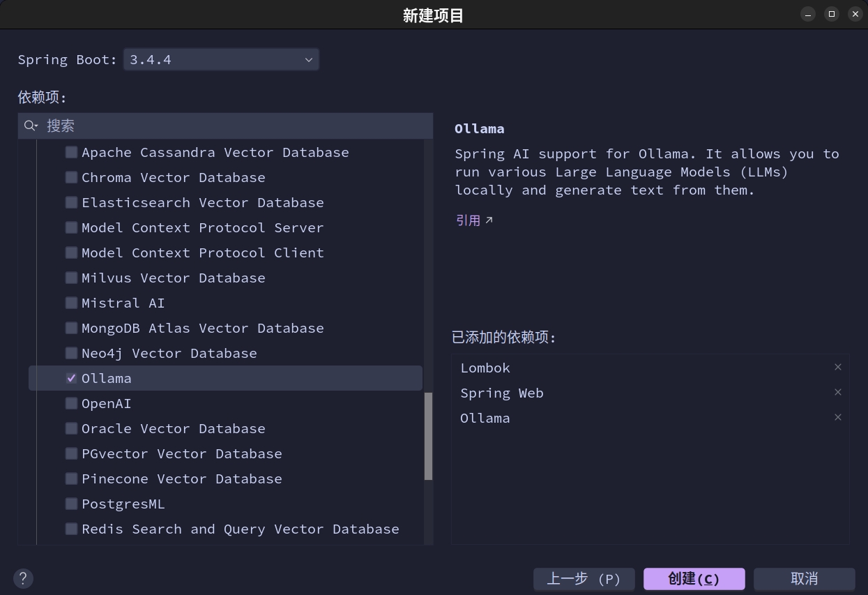Go back with 上一步 button
The height and width of the screenshot is (595, 868).
(584, 579)
